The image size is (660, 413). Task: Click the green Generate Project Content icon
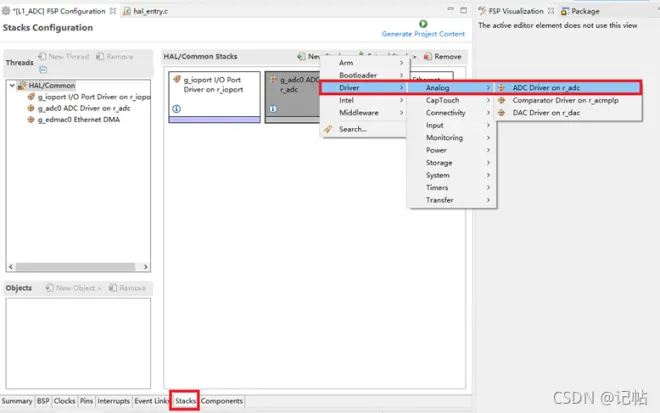tap(423, 24)
